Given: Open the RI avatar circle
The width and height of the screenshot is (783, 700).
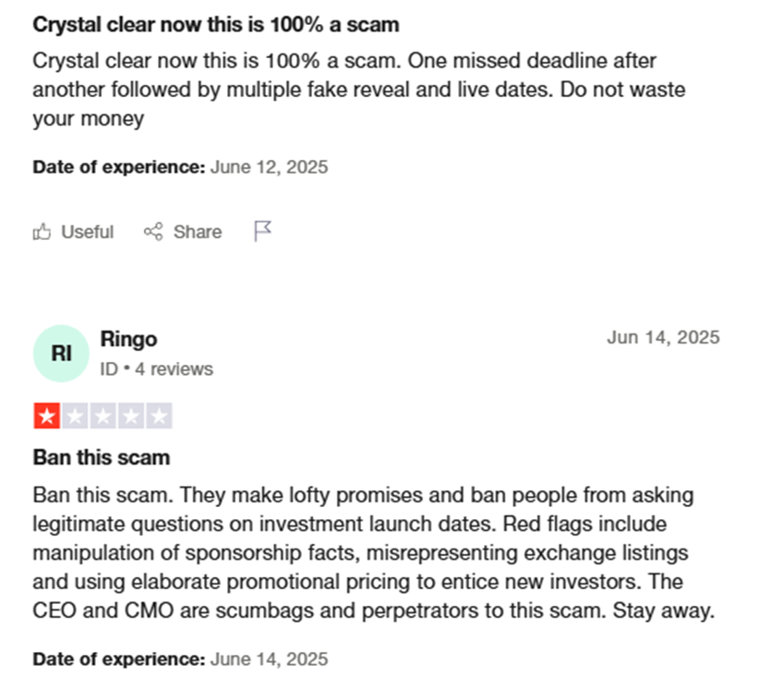Looking at the screenshot, I should [61, 354].
